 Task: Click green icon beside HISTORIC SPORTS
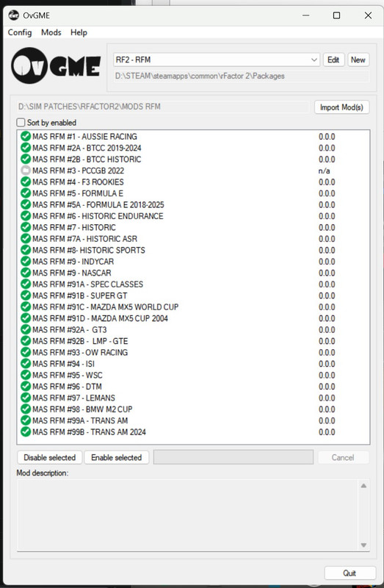26,250
